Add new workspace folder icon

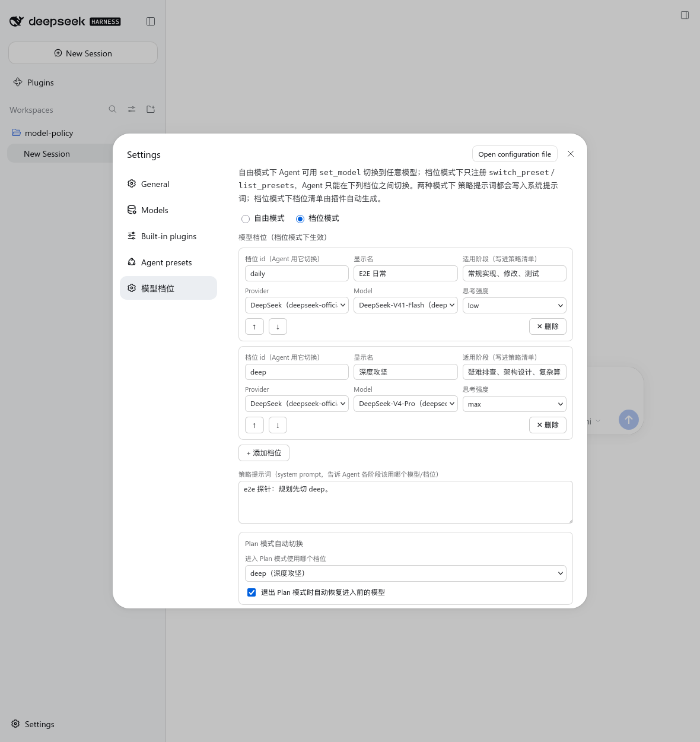pos(151,109)
